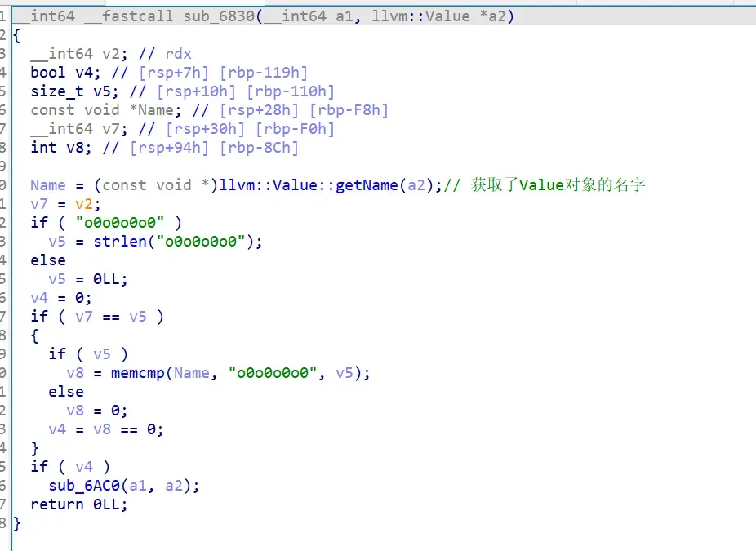Select the 'v8 = 0;' assignment
Screen dimensions: 756x551
click(x=97, y=411)
